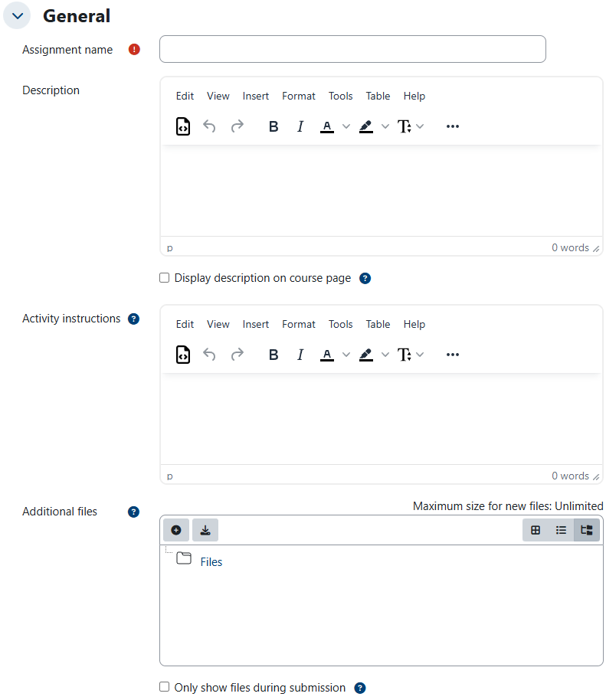
Task: Open Help menu in Activity instructions editor
Action: [414, 324]
